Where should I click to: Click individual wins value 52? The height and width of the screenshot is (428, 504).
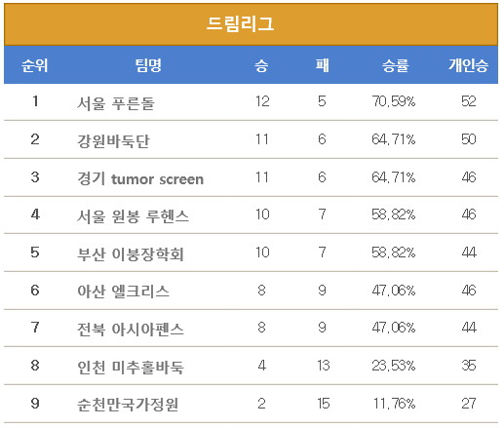[469, 101]
